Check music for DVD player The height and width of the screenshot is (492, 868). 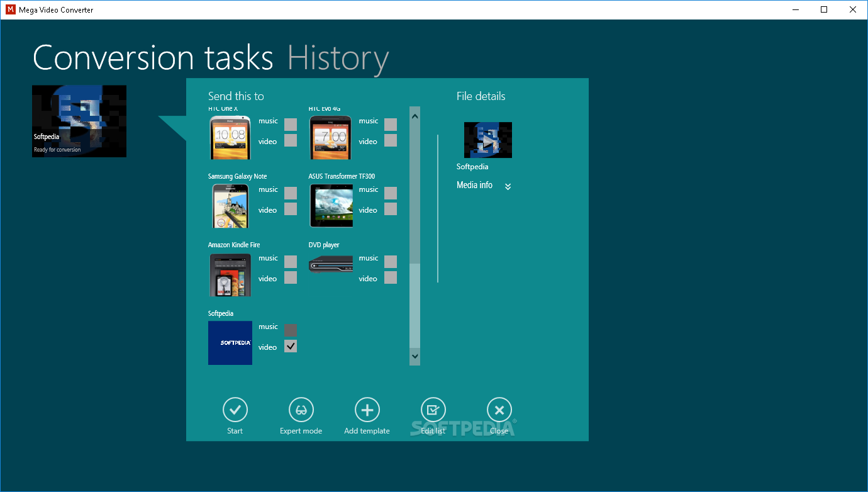click(391, 262)
